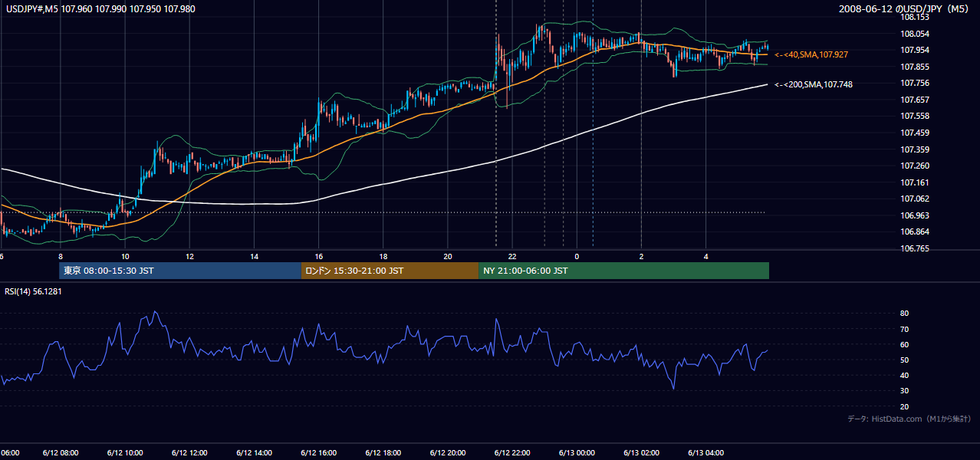
Task: Click RSI scale level 60
Action: (904, 344)
